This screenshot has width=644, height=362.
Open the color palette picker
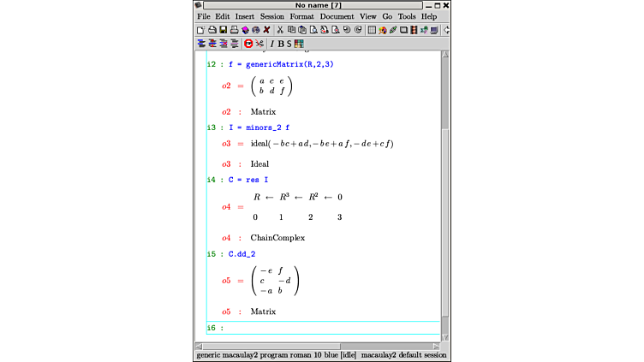tap(299, 44)
